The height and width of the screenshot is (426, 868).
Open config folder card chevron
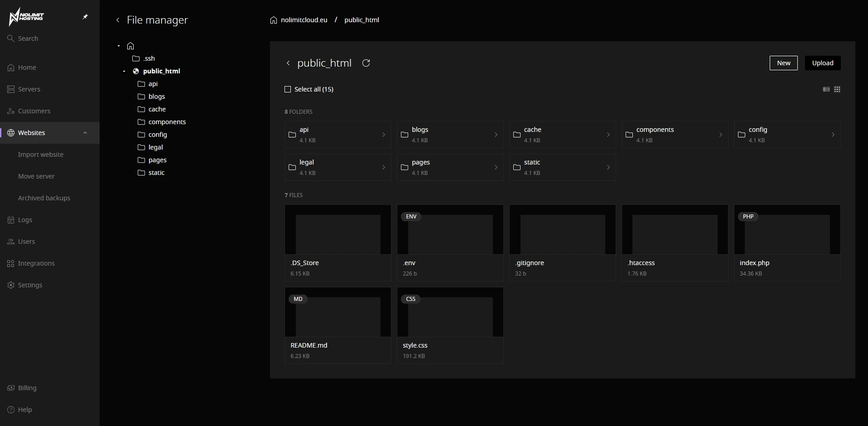point(833,135)
